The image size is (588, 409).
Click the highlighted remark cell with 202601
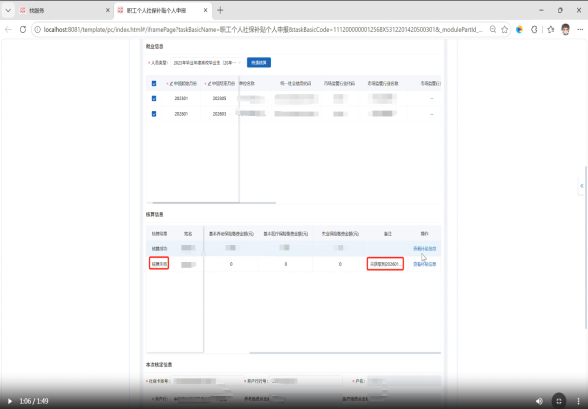pos(385,264)
